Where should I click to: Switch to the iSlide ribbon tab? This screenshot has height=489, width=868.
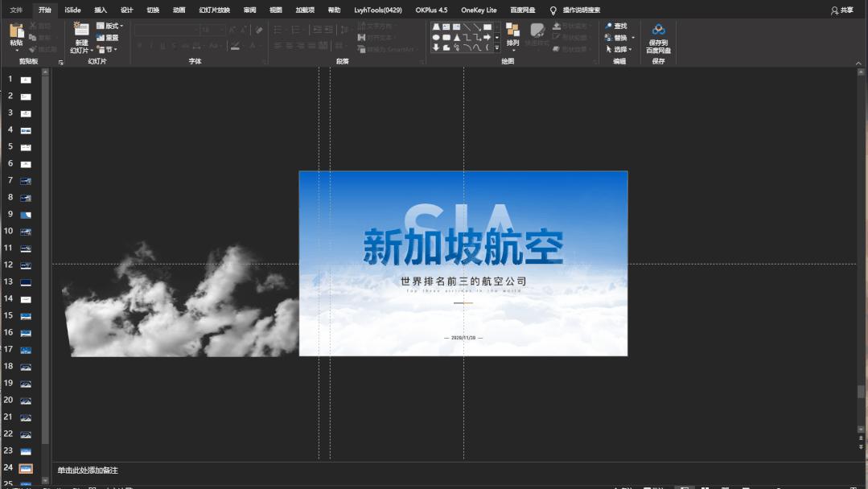72,10
